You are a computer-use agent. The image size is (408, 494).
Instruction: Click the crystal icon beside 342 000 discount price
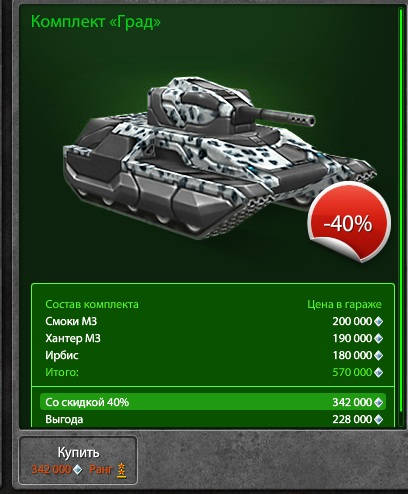(378, 403)
